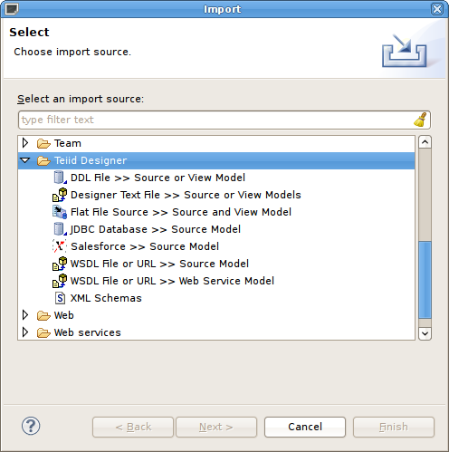
Task: Click the DDL File database icon
Action: (60, 177)
